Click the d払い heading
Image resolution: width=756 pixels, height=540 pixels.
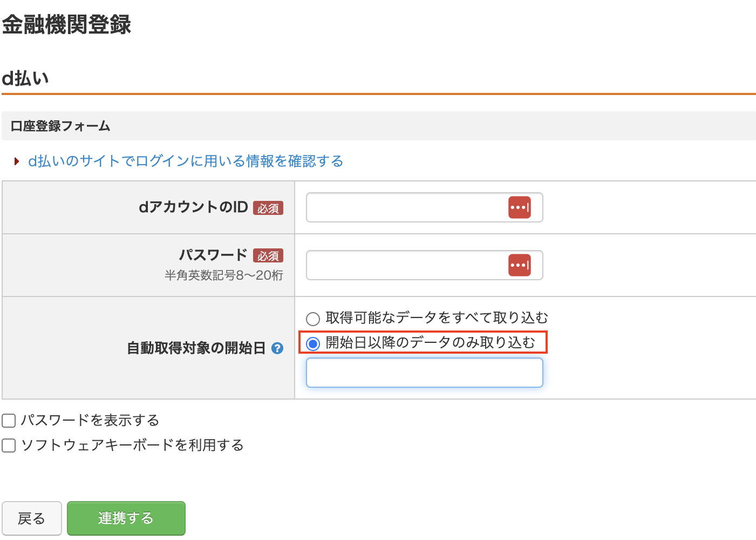(x=25, y=78)
